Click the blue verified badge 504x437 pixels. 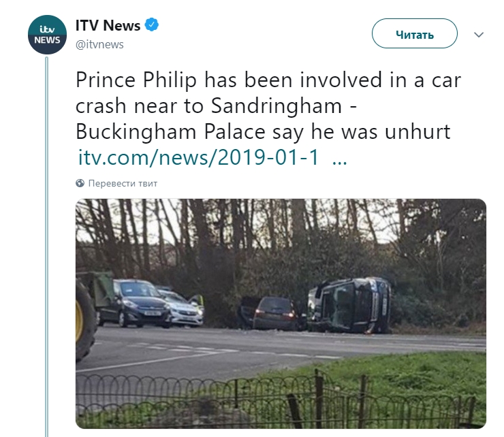pos(152,26)
